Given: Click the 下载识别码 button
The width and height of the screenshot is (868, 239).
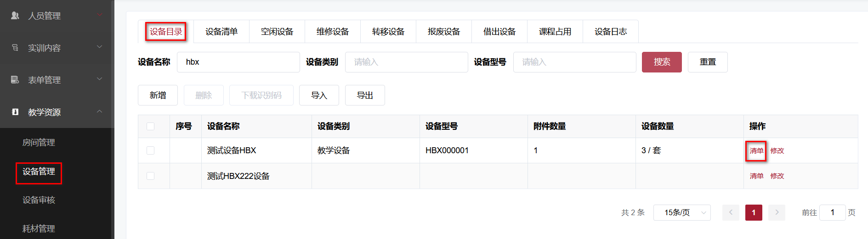Looking at the screenshot, I should point(261,95).
